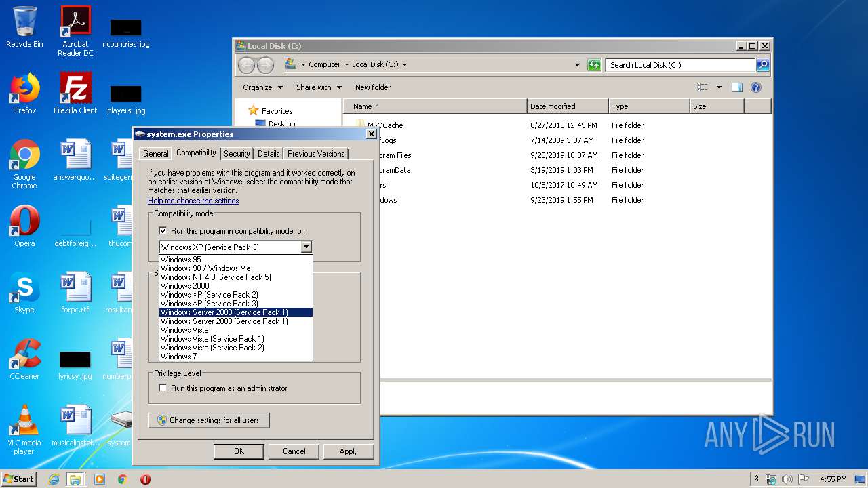Choose Windows XP (Service Pack 2)
This screenshot has width=868, height=488.
point(236,295)
